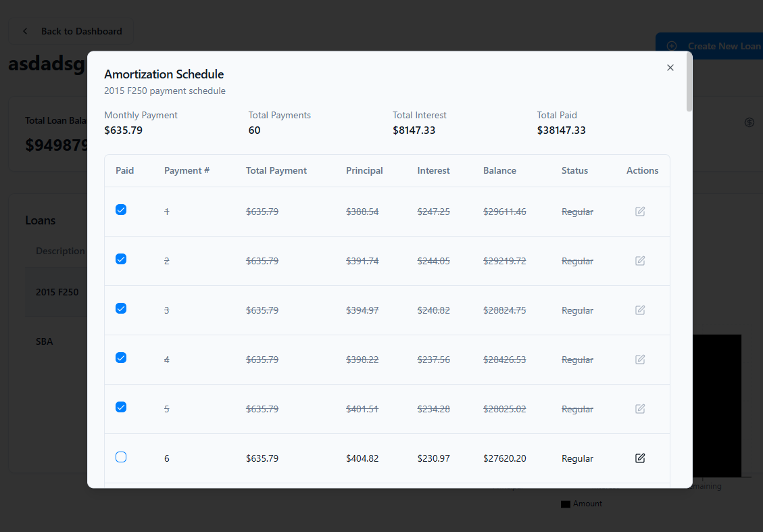Click the Principal column header
The width and height of the screenshot is (763, 532).
tap(364, 171)
